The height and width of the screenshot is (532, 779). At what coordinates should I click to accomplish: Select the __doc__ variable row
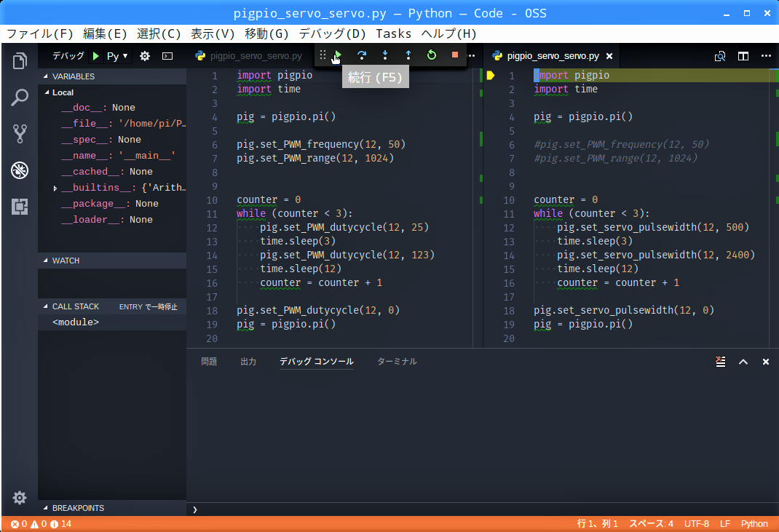[x=112, y=108]
